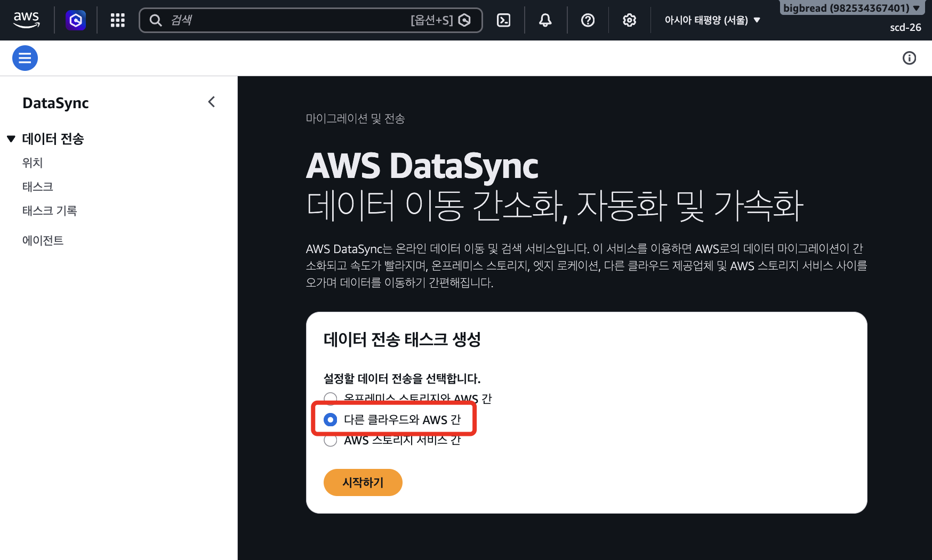The image size is (932, 560).
Task: Click the 시작하기 button
Action: tap(363, 482)
